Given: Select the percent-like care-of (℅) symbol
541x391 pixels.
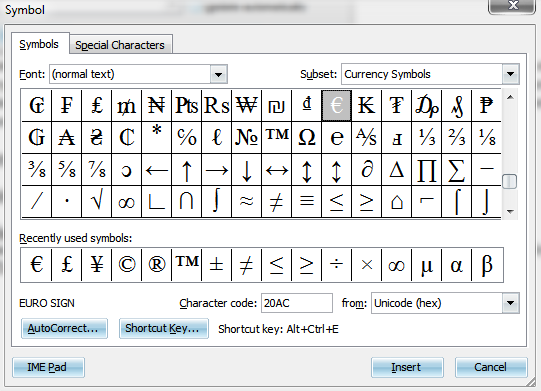Looking at the screenshot, I should (186, 137).
